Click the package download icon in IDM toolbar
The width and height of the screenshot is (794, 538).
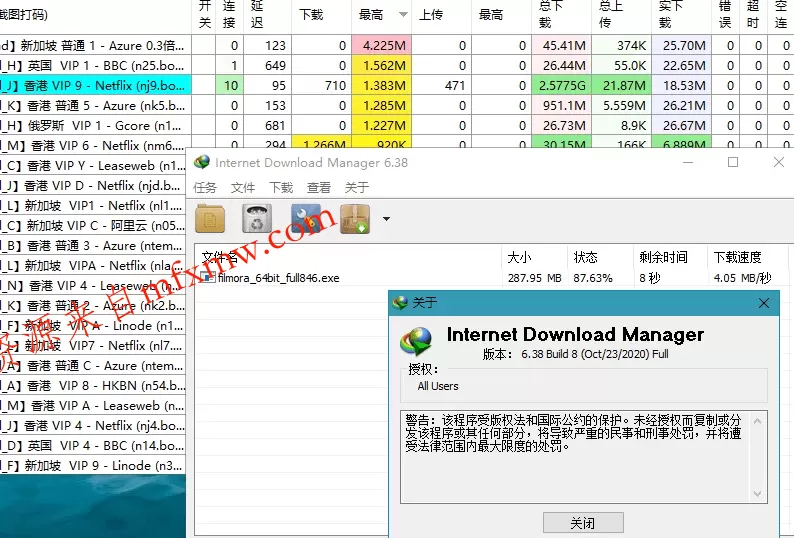click(x=355, y=219)
